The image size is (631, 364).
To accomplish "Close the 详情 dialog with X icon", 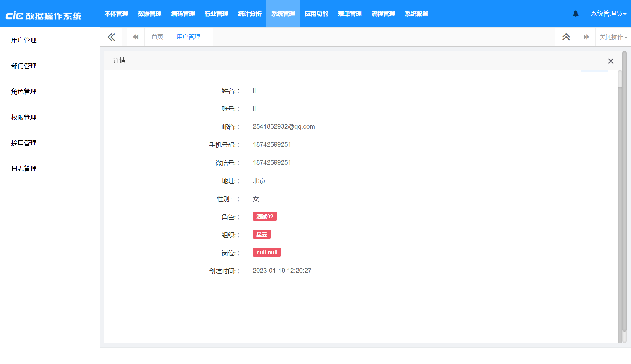I will [611, 61].
